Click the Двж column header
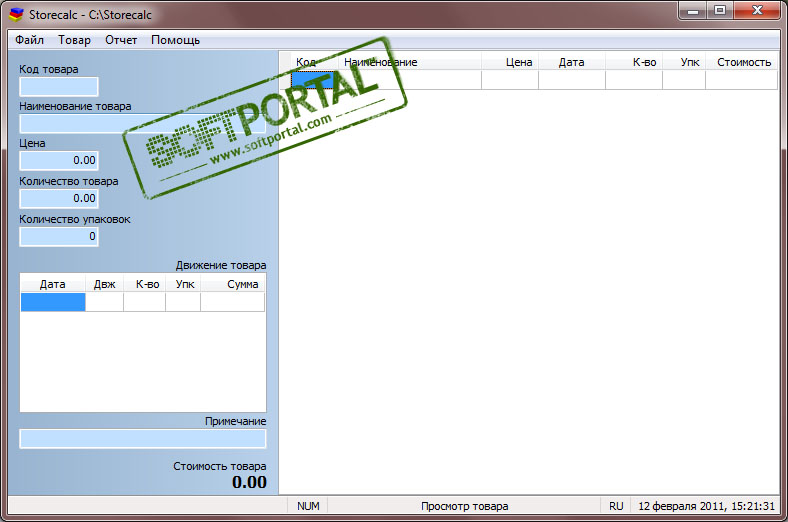This screenshot has width=788, height=522. [x=105, y=284]
